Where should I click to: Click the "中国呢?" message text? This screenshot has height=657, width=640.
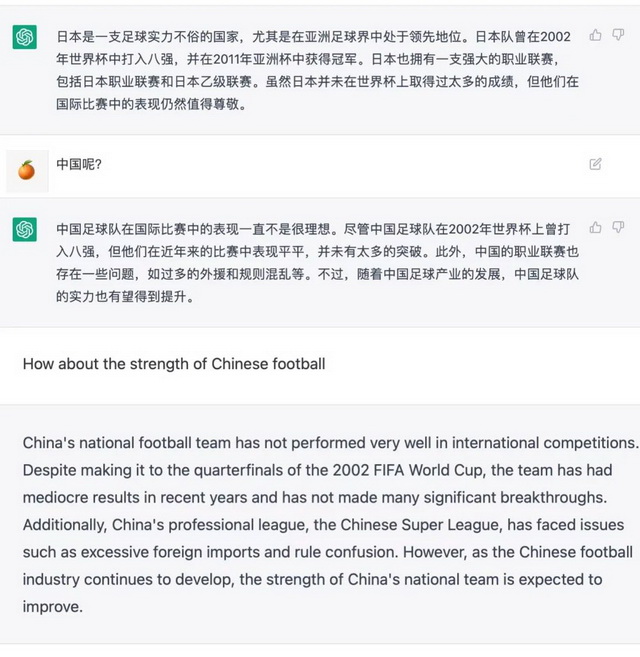point(79,164)
